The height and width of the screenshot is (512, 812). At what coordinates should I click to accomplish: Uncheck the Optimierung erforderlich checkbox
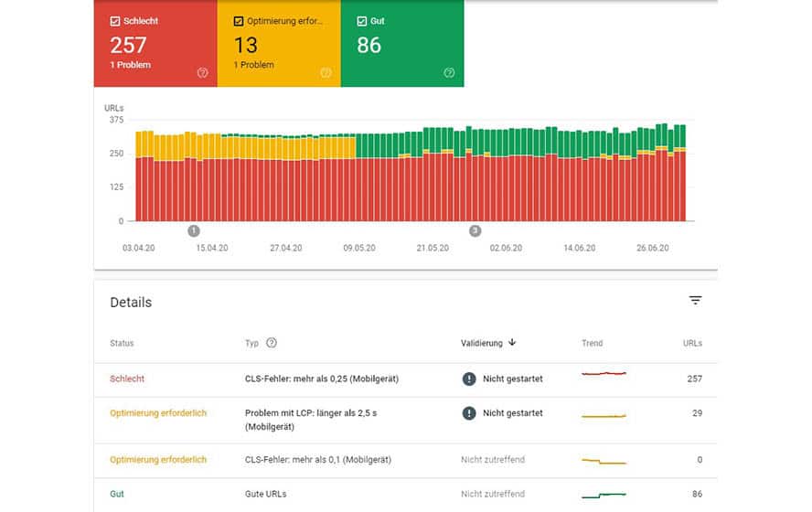point(239,21)
